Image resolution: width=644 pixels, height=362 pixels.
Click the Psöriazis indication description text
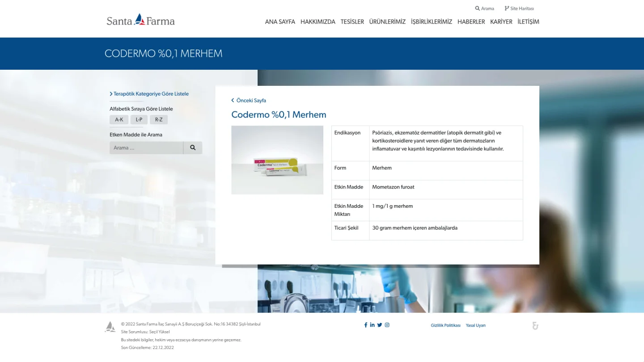[438, 141]
